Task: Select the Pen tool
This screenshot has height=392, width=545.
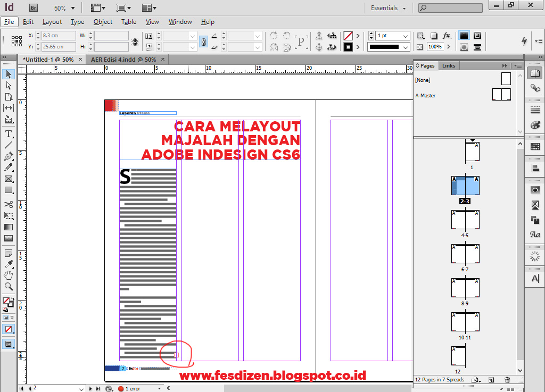Action: (9, 156)
